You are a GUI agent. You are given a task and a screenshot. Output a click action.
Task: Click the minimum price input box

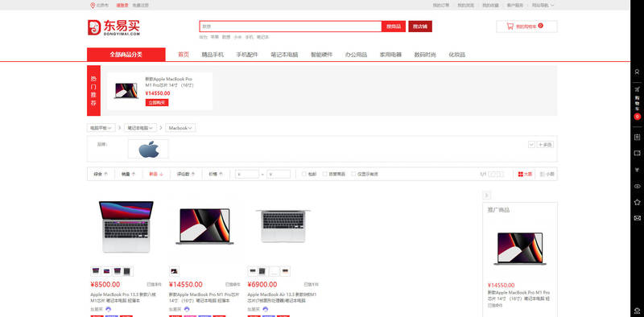(247, 174)
